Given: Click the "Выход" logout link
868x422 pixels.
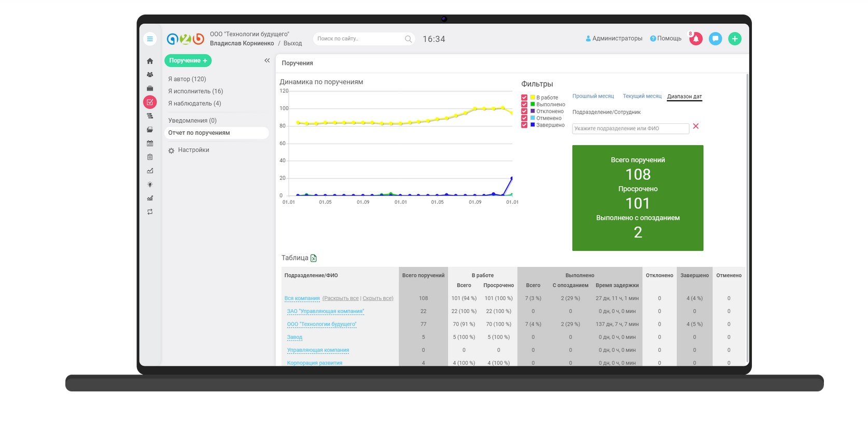Looking at the screenshot, I should [x=292, y=44].
